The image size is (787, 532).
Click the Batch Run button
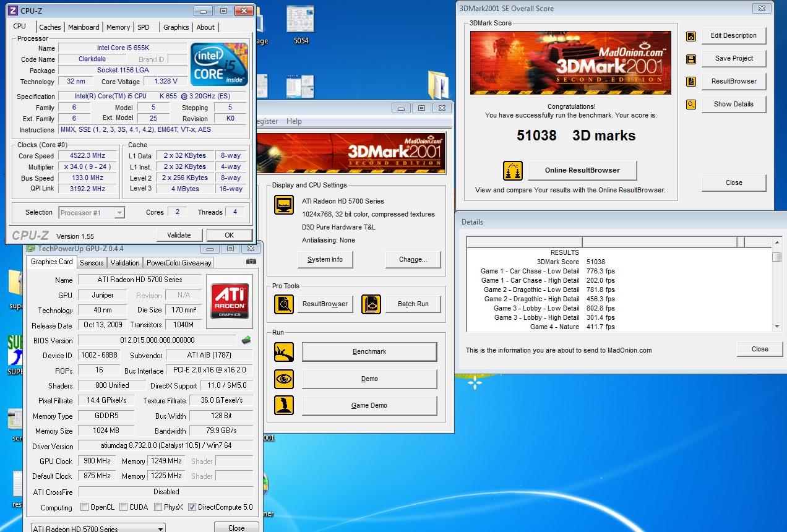[x=413, y=304]
